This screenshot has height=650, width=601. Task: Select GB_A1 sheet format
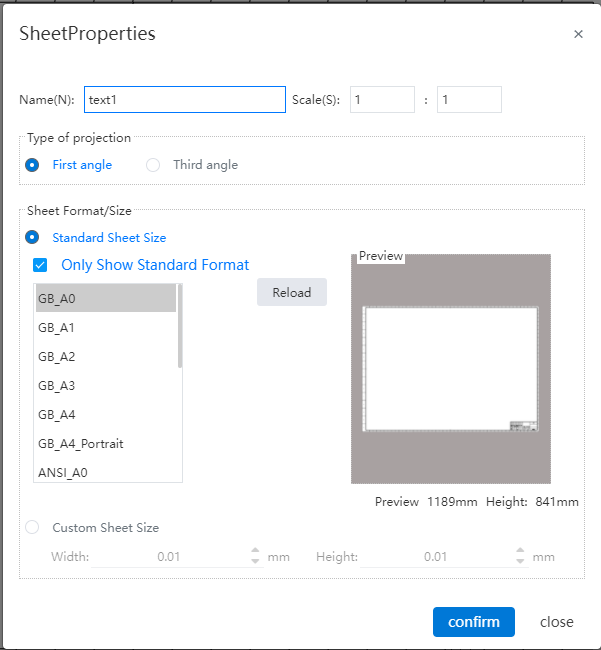[106, 327]
